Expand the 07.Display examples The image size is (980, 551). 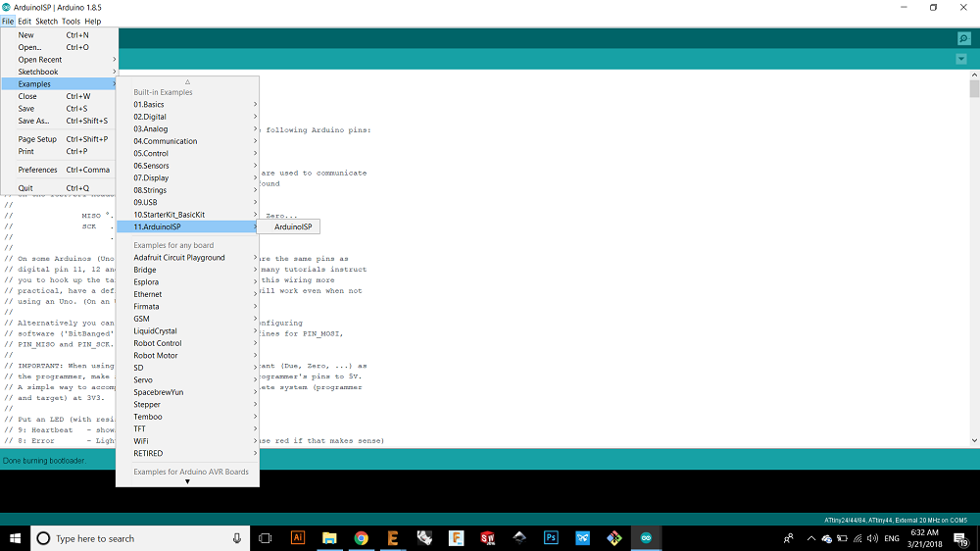187,177
